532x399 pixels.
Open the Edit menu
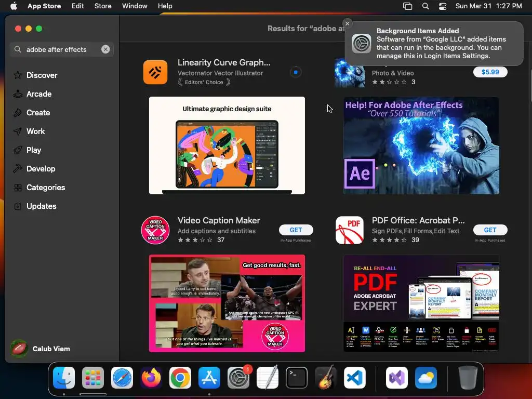click(78, 6)
